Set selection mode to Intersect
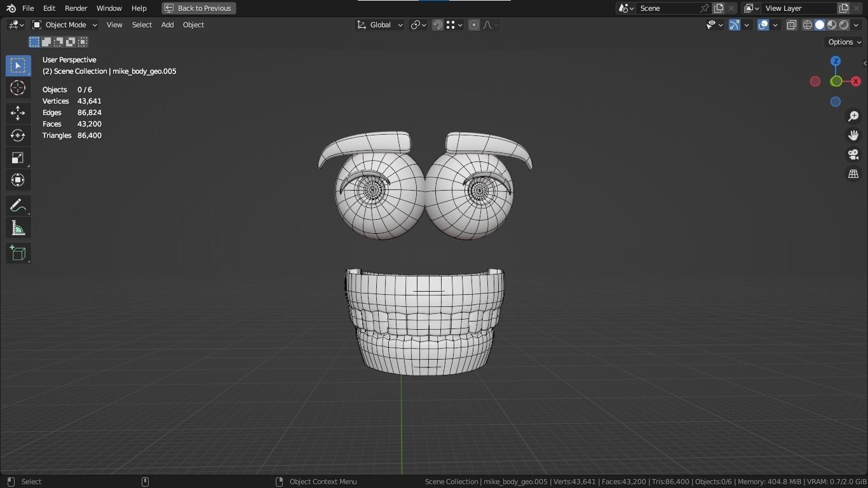The image size is (868, 488). 83,42
